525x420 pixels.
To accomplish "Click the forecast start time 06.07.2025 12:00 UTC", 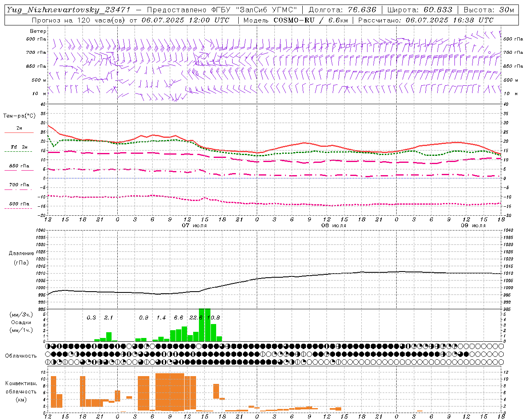I will 185,20.
